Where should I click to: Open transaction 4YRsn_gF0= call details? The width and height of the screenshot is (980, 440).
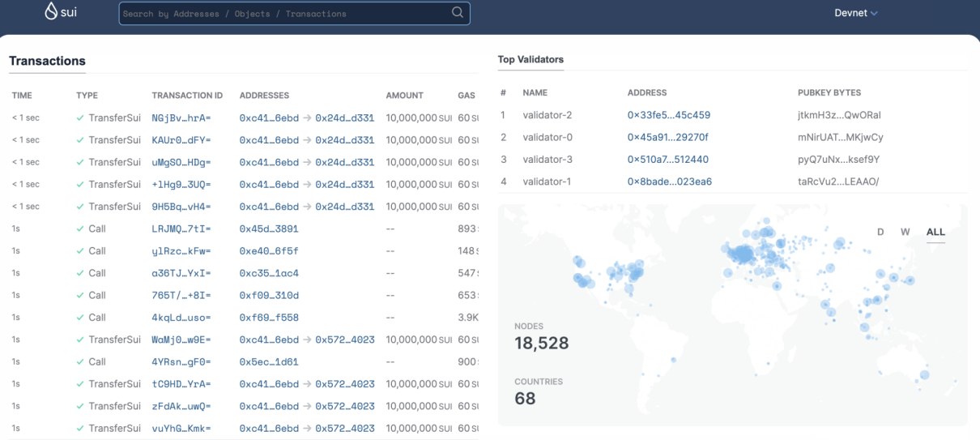coord(181,361)
